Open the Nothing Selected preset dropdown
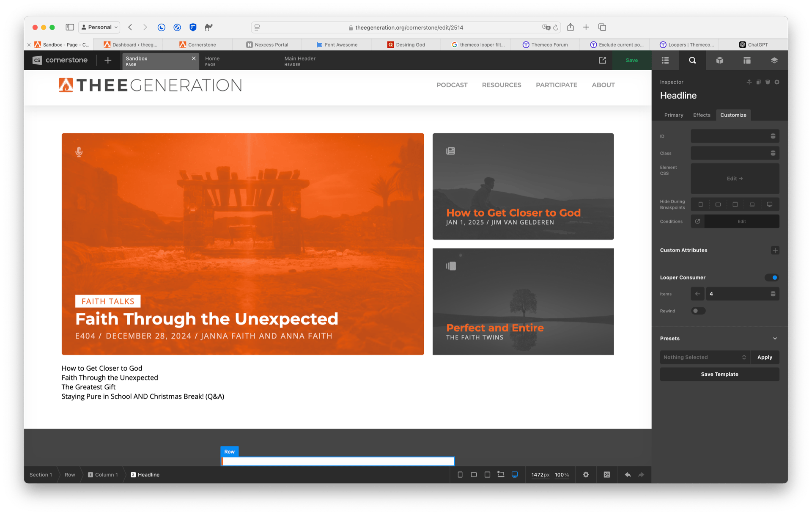This screenshot has height=515, width=812. [705, 357]
